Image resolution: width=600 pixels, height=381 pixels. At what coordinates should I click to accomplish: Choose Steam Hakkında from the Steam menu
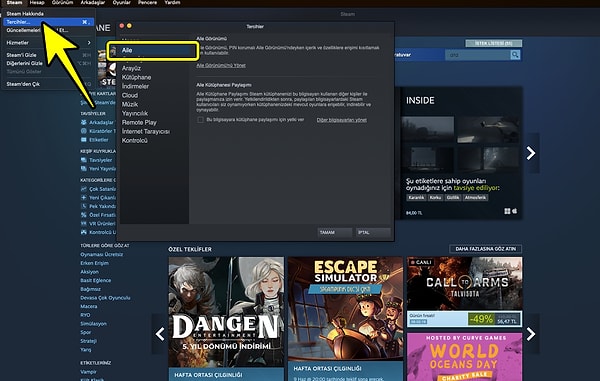coord(48,14)
